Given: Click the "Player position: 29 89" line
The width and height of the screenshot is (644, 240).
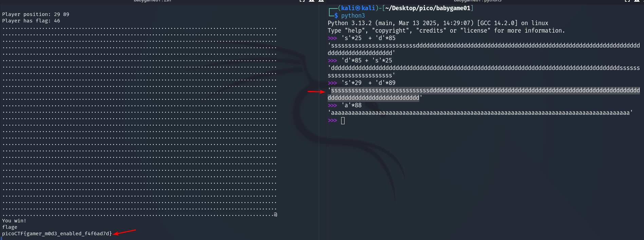Looking at the screenshot, I should click(36, 14).
